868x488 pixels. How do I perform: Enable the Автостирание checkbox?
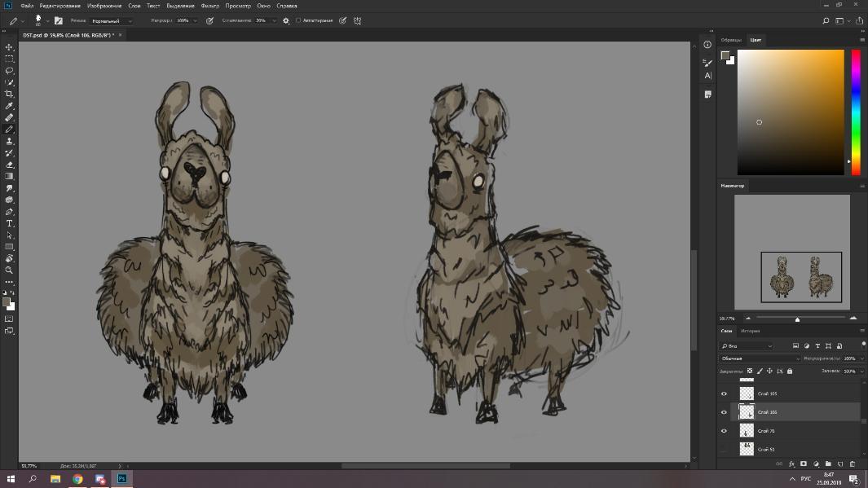point(298,20)
